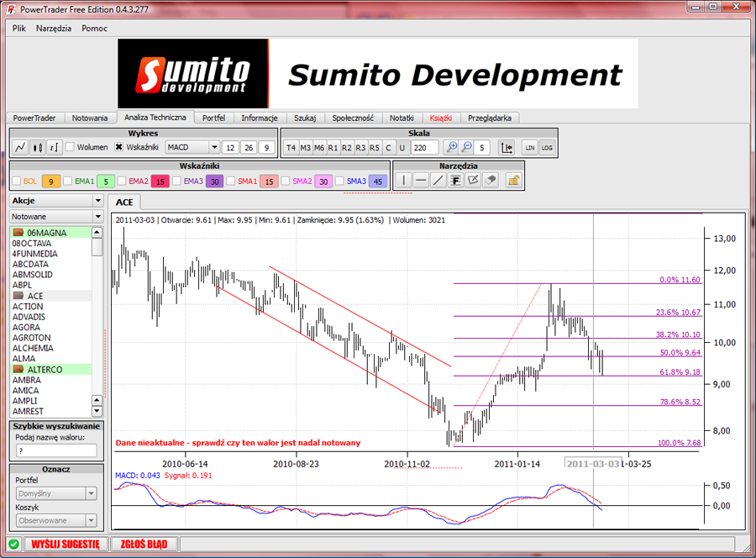The height and width of the screenshot is (558, 756).
Task: Select ALTERCO in the stock list
Action: pyautogui.click(x=50, y=370)
